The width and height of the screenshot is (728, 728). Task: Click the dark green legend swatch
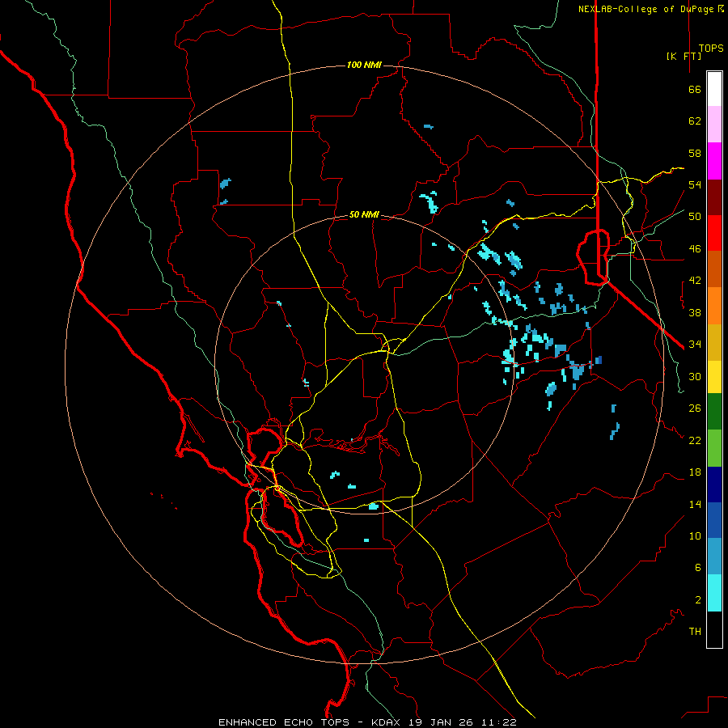pos(714,412)
